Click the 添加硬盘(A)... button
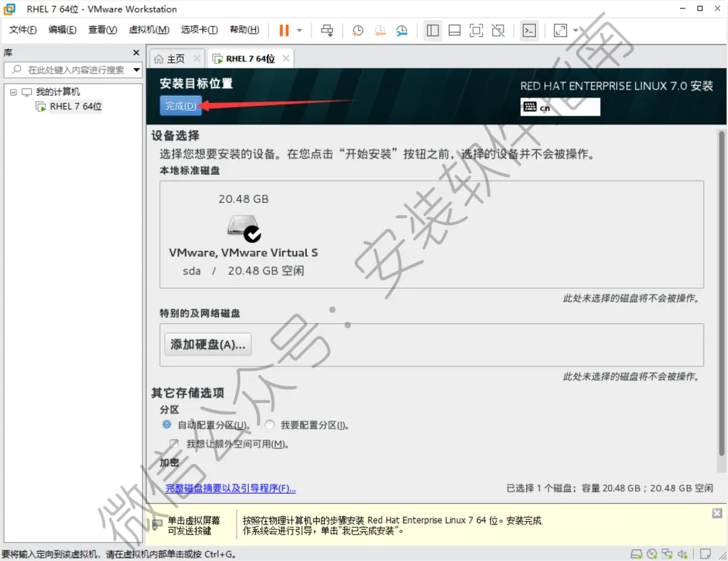Viewport: 728px width, 561px height. point(208,345)
